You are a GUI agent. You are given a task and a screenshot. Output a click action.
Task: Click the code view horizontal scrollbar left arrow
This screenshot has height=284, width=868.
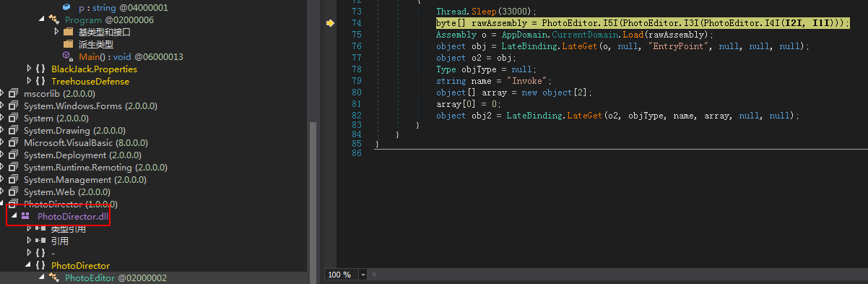pos(374,275)
